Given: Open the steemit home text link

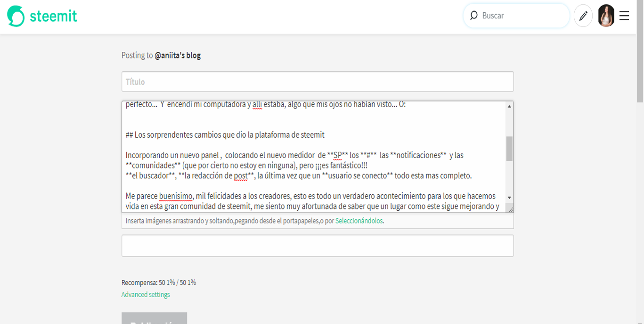Looking at the screenshot, I should pos(53,16).
